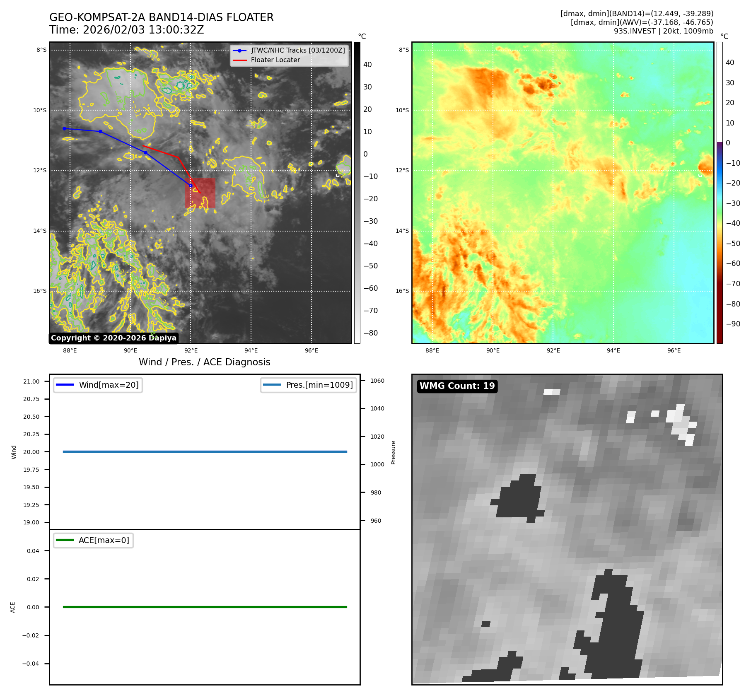Click the GEO-KOMPSAT-2A BAND14-DIAS FLOATER title
Image resolution: width=751 pixels, height=700 pixels.
coord(161,18)
